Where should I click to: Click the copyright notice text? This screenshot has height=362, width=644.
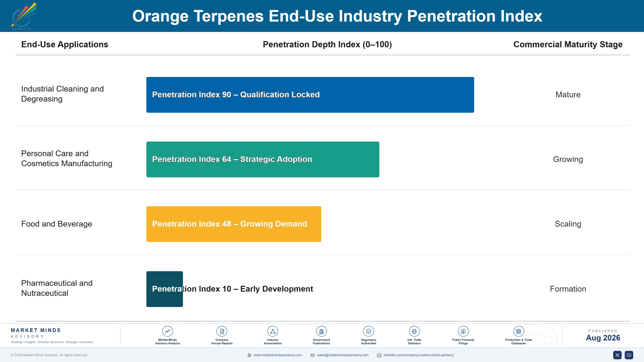click(49, 355)
